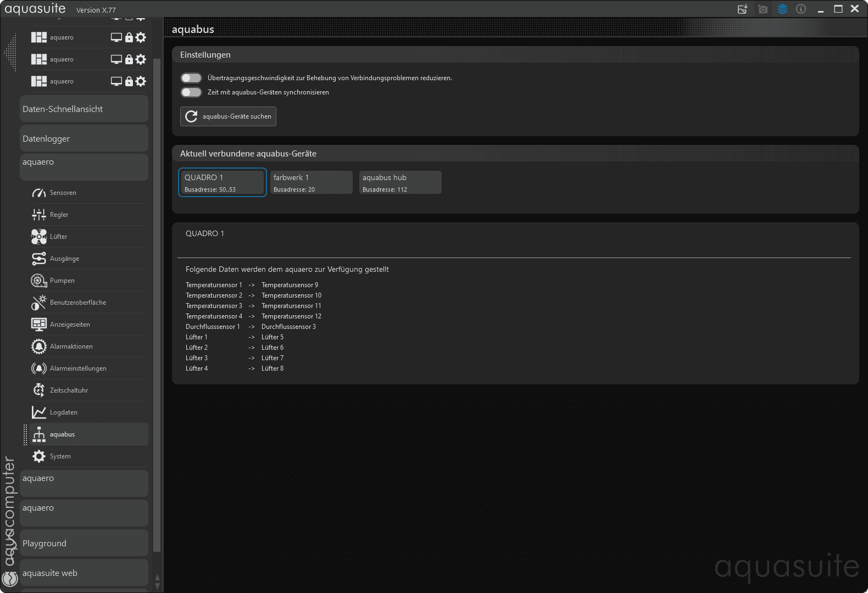
Task: Click the 'aquabus' page title
Action: (193, 30)
